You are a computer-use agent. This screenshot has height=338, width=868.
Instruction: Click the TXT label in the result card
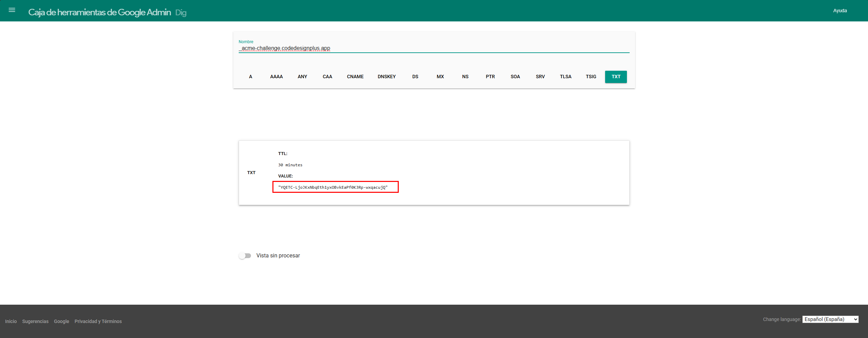251,173
